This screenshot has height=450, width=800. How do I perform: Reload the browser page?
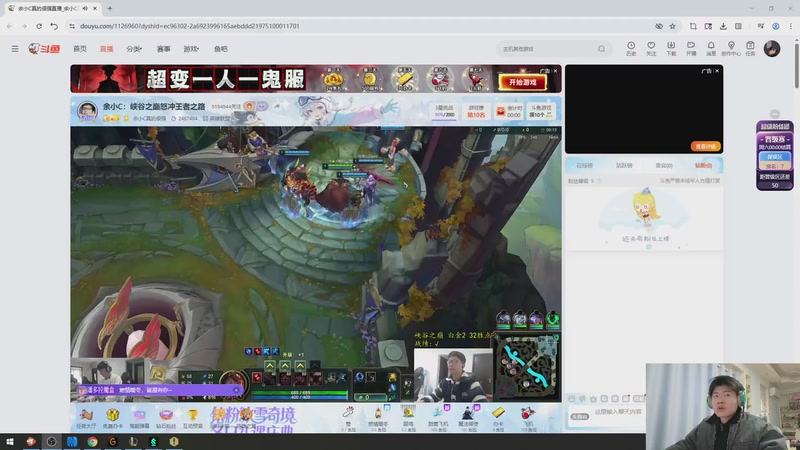point(39,26)
